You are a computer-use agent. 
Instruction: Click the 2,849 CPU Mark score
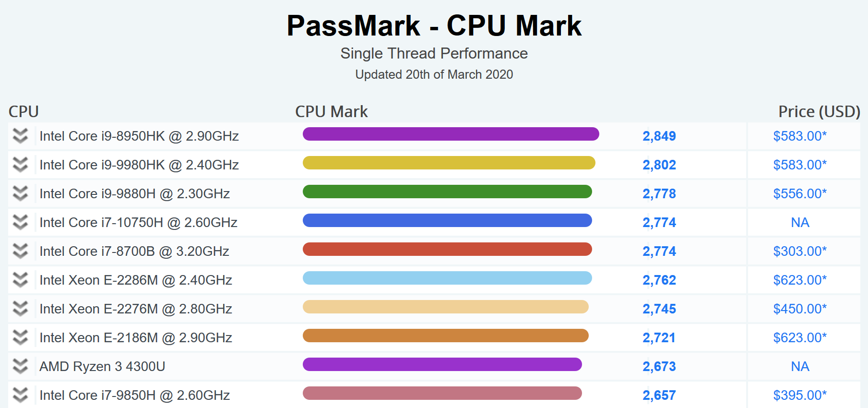[x=659, y=136]
